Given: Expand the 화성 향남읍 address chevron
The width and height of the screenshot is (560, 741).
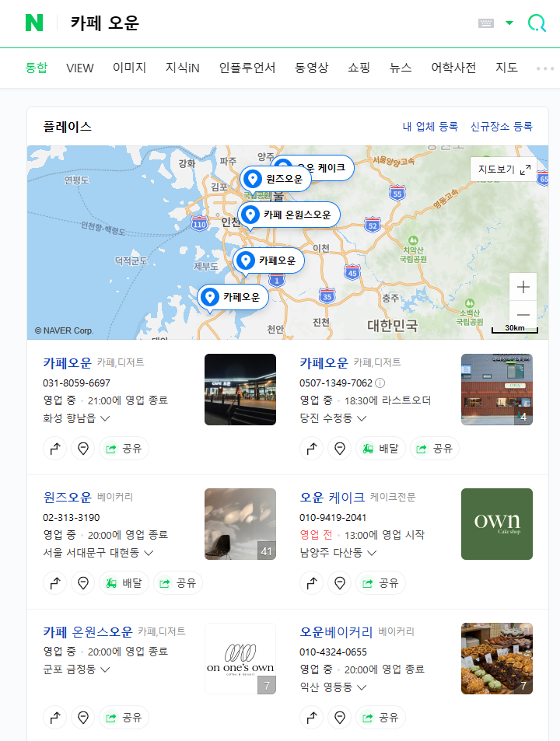Looking at the screenshot, I should click(x=105, y=418).
